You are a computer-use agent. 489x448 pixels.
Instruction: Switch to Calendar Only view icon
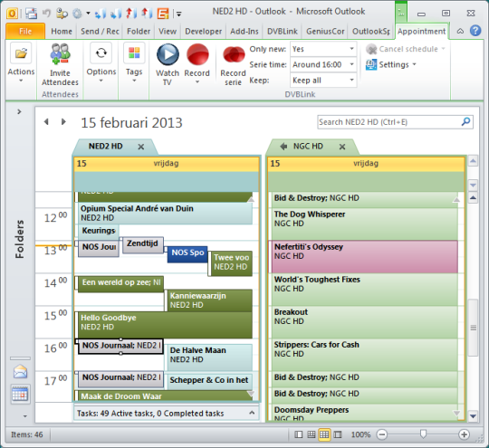click(x=324, y=434)
